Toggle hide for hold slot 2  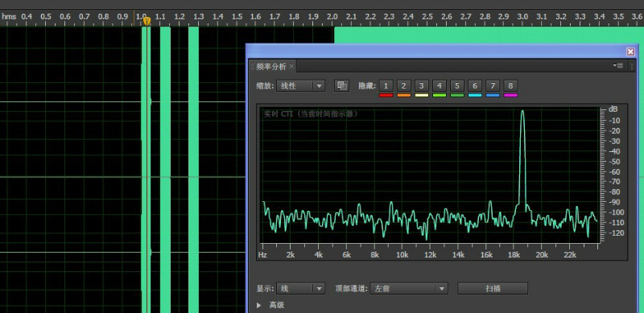(404, 86)
